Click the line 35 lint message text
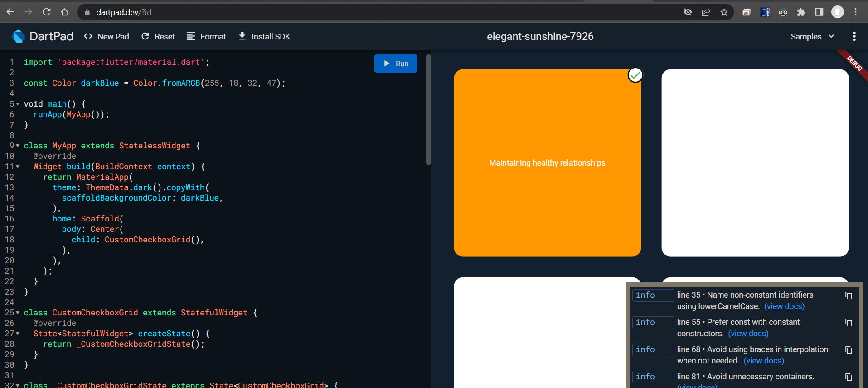Viewport: 868px width, 388px height. pyautogui.click(x=745, y=300)
